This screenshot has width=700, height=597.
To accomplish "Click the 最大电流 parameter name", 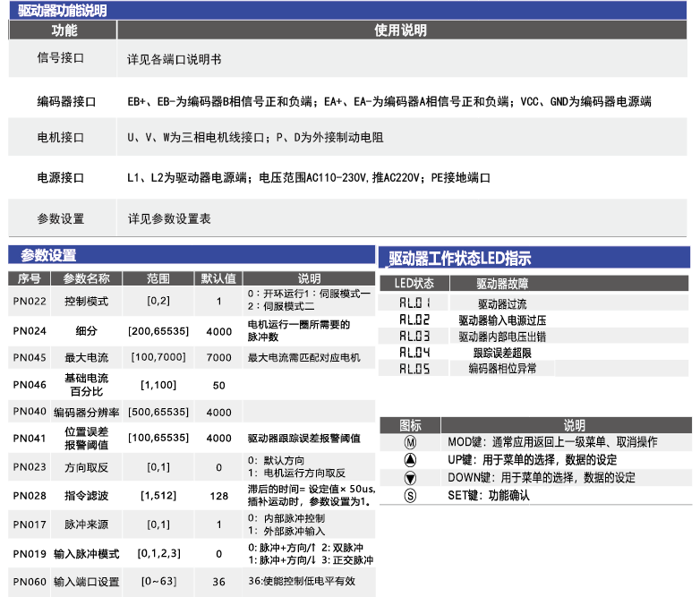I will [x=86, y=358].
